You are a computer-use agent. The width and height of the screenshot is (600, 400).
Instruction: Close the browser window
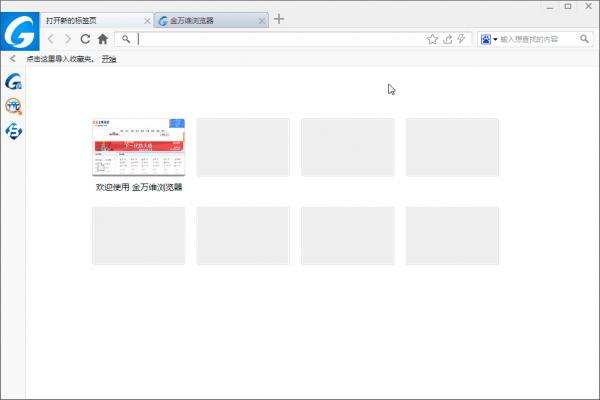589,7
